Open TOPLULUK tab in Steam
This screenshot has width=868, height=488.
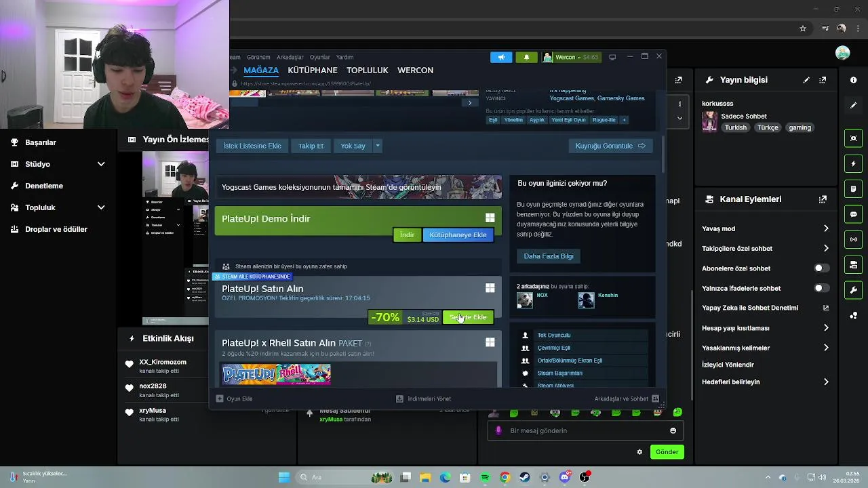[368, 70]
